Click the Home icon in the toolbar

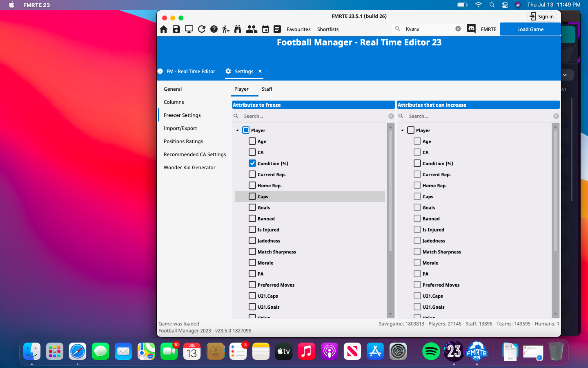pyautogui.click(x=164, y=29)
